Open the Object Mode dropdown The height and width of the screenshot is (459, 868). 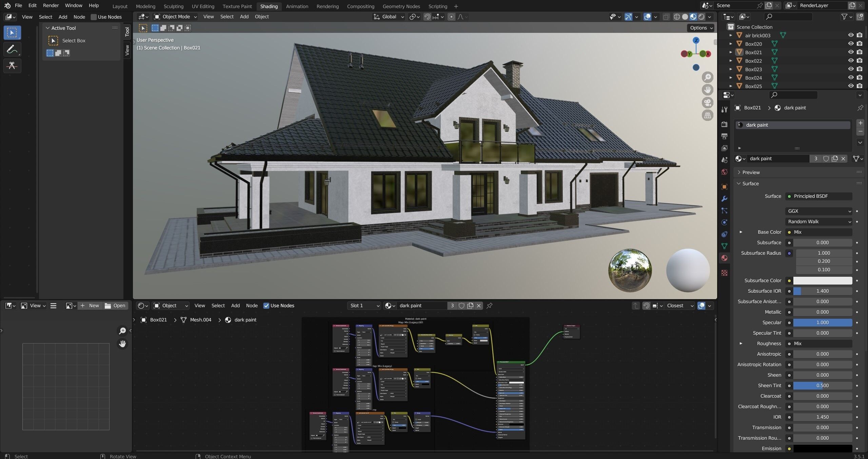175,17
